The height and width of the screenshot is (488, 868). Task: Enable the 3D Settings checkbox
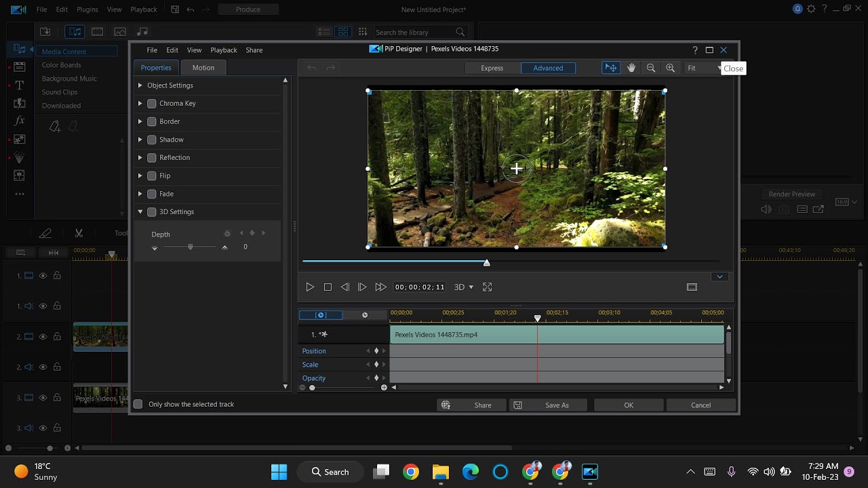[x=152, y=212]
